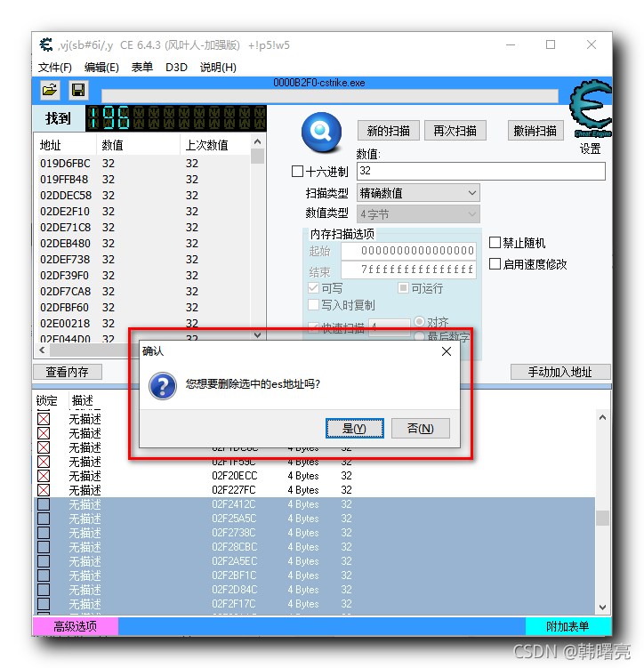Click the 撤销扫描 button
The height and width of the screenshot is (668, 644).
tap(535, 131)
